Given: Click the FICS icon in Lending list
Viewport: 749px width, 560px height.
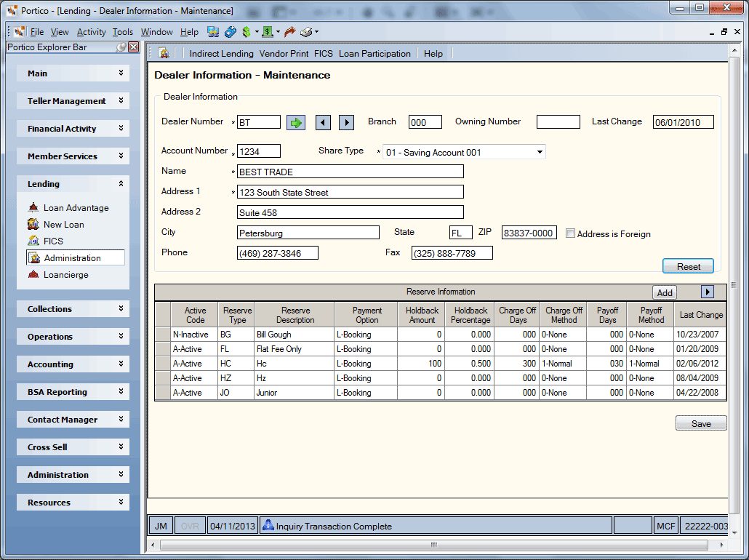Looking at the screenshot, I should (x=33, y=241).
